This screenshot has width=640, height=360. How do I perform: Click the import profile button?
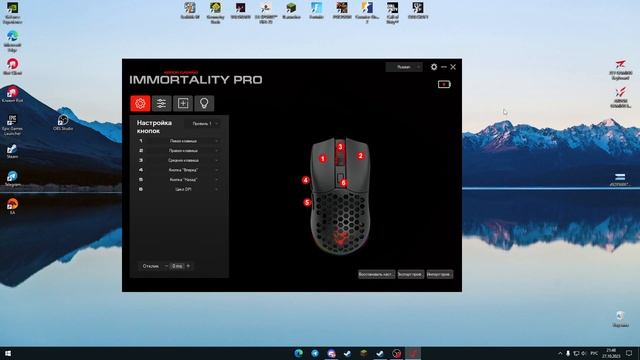440,274
